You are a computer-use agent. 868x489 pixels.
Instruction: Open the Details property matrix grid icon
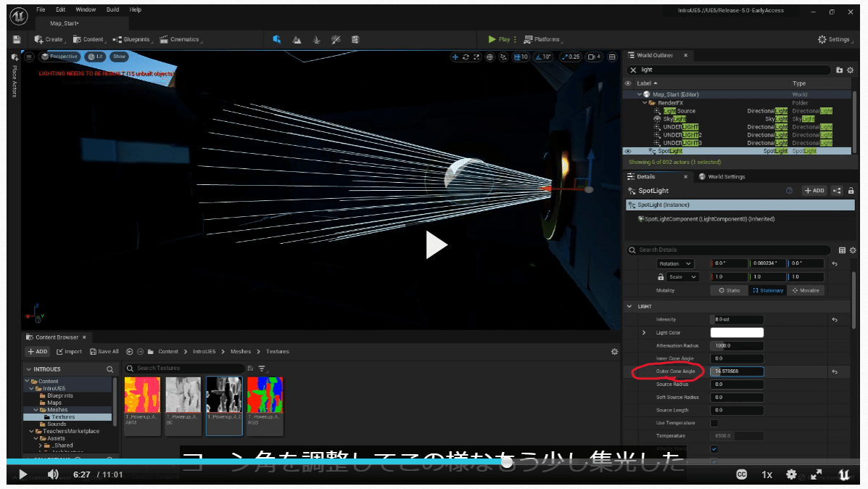click(842, 250)
